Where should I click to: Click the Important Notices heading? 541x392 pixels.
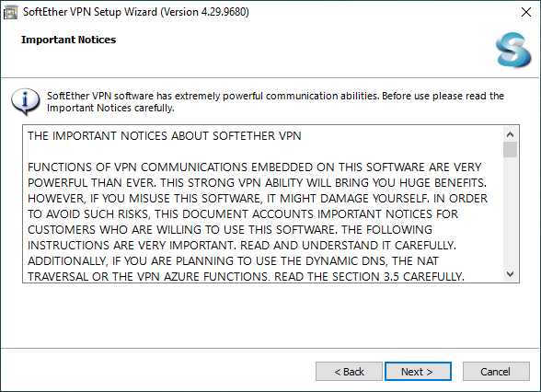click(68, 40)
